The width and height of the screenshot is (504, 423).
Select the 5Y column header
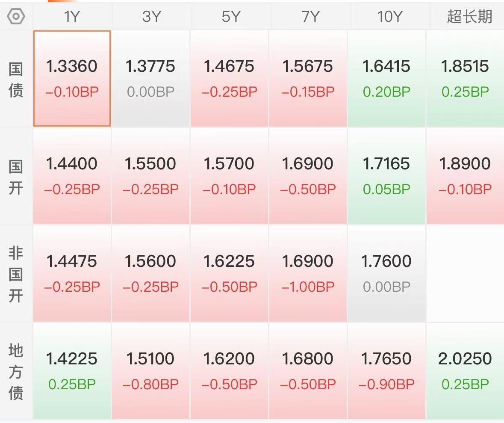click(230, 16)
